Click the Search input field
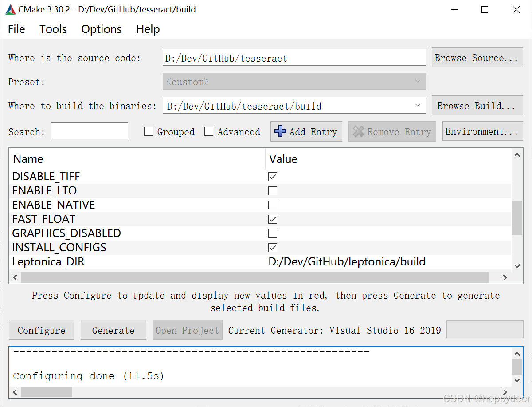Viewport: 532px width, 407px height. 90,131
